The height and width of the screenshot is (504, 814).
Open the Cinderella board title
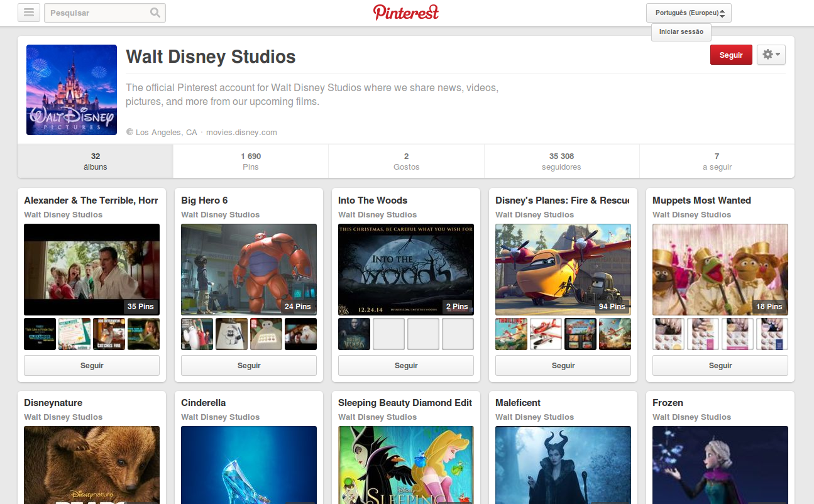(203, 403)
